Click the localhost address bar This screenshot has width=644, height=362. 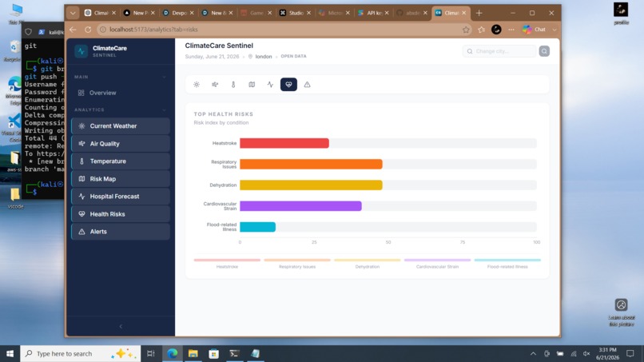[x=284, y=30]
